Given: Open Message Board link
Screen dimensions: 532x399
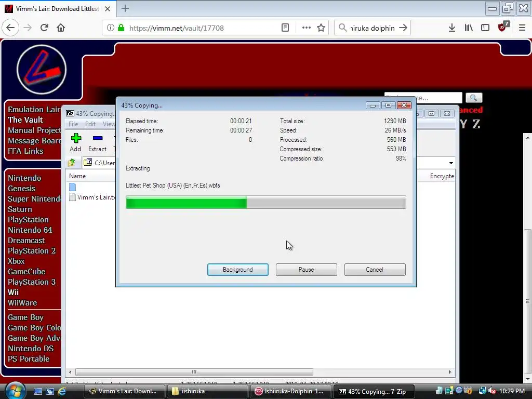Looking at the screenshot, I should pos(34,140).
